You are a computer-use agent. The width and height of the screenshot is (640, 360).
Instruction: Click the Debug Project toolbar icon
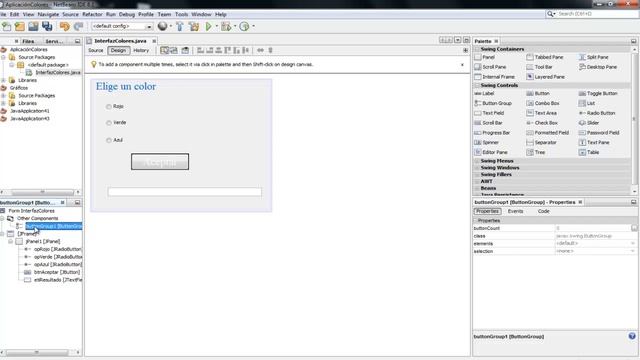226,27
